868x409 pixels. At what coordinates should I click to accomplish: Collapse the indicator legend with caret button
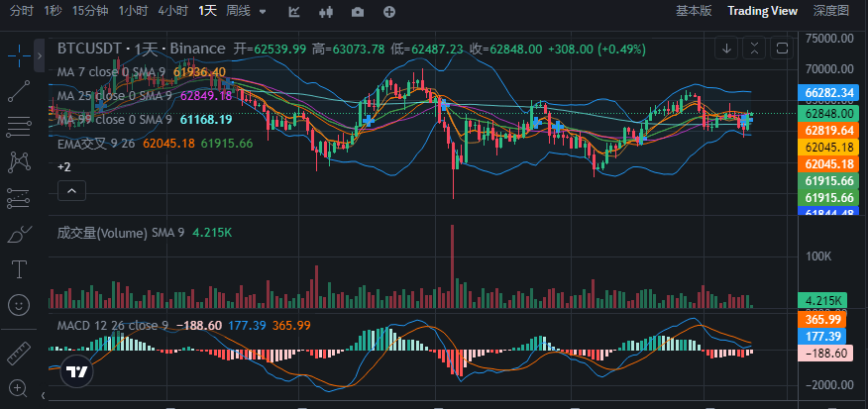pos(71,191)
